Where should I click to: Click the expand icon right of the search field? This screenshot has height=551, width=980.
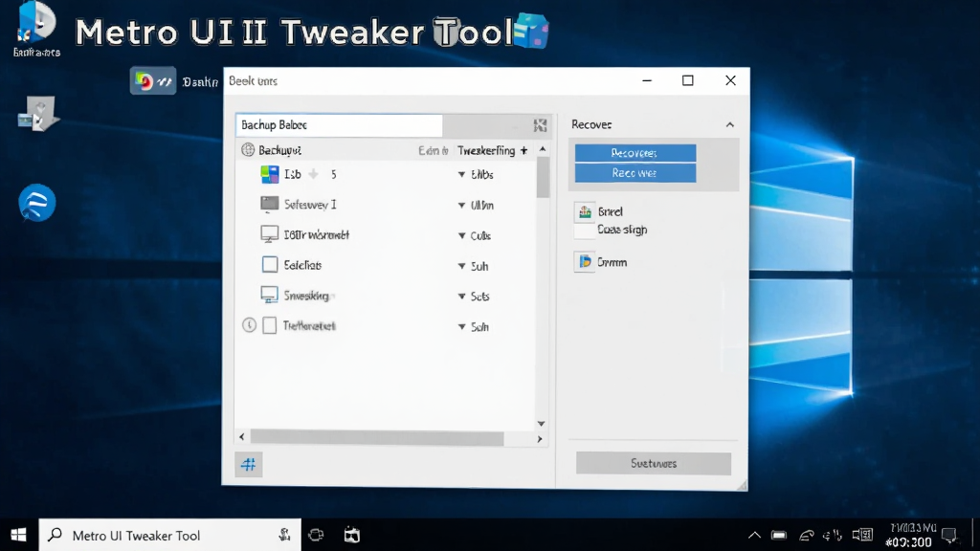[x=540, y=125]
